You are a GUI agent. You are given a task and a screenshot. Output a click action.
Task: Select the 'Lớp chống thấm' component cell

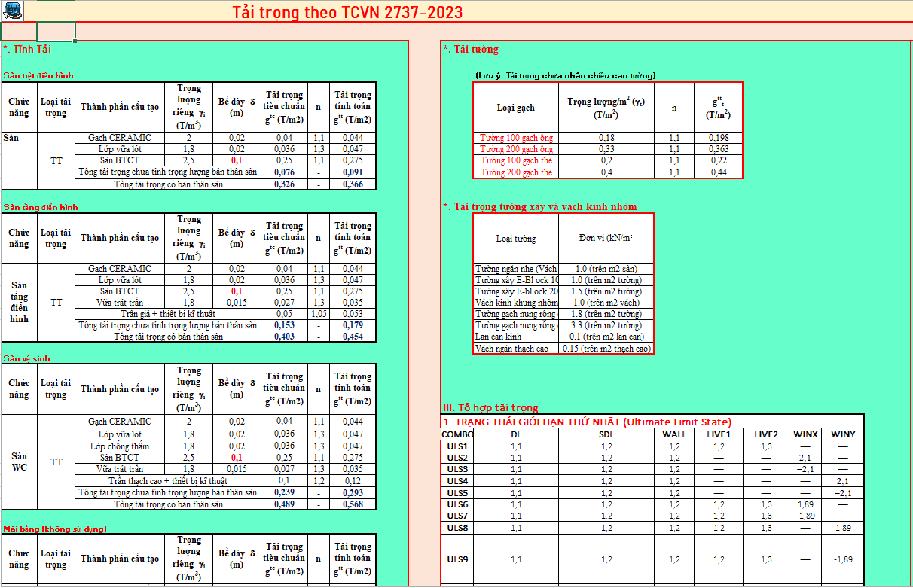pos(121,446)
